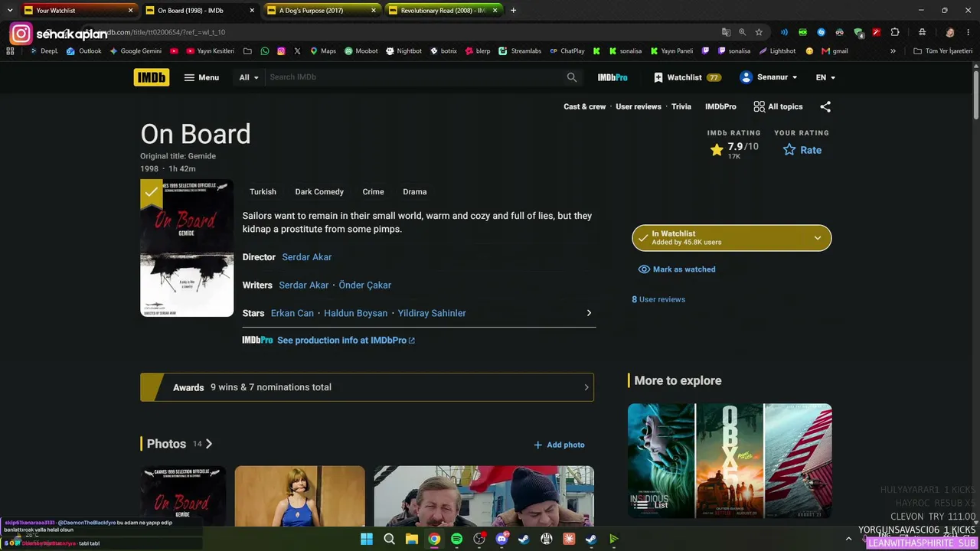
Task: Click the 7.9 IMDb rating star
Action: click(x=717, y=150)
